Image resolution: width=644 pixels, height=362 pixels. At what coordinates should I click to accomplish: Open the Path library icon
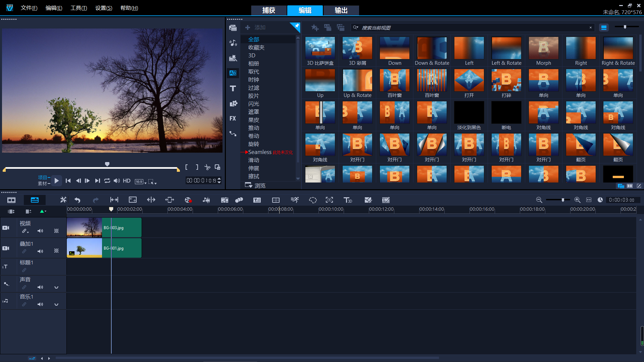click(x=233, y=134)
